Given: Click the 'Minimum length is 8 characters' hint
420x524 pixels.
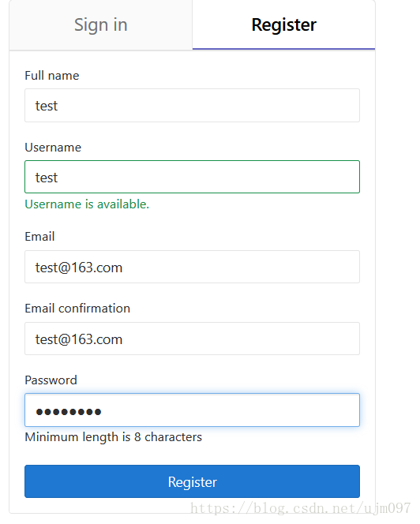Looking at the screenshot, I should [x=114, y=437].
